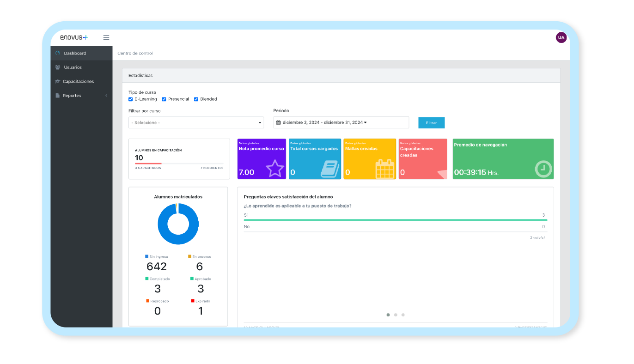This screenshot has height=364, width=634.
Task: Click the hamburger menu icon
Action: point(106,37)
